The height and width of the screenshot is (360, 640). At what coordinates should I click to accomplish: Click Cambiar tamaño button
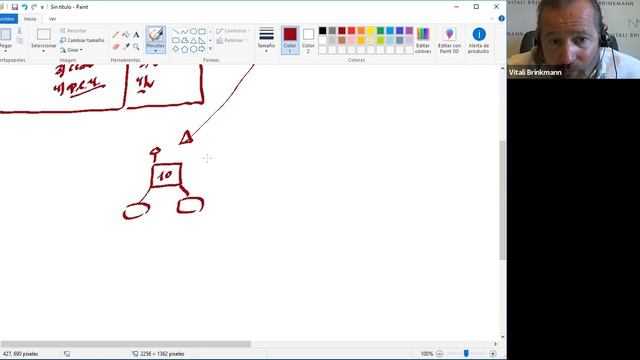tap(82, 40)
